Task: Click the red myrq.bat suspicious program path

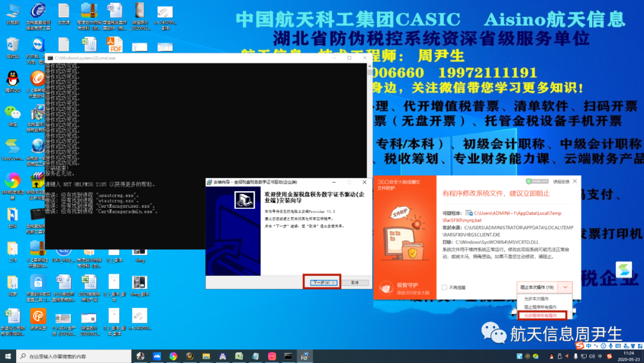Action: click(501, 217)
